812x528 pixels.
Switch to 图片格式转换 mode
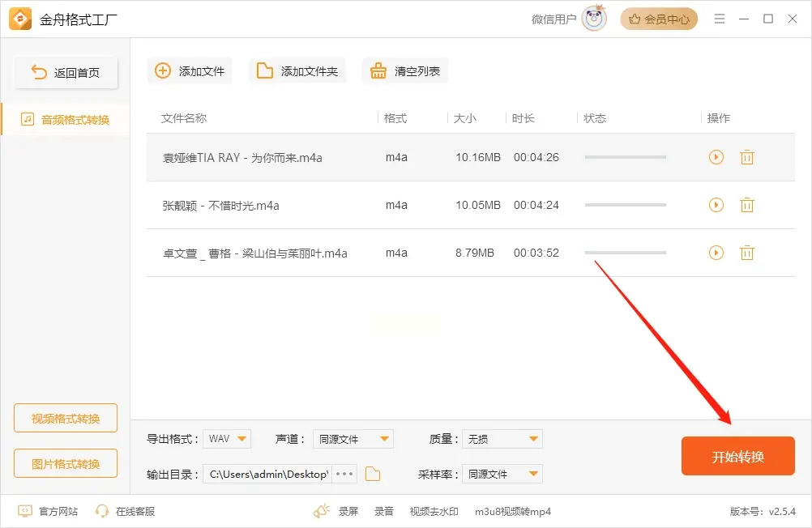pos(66,464)
